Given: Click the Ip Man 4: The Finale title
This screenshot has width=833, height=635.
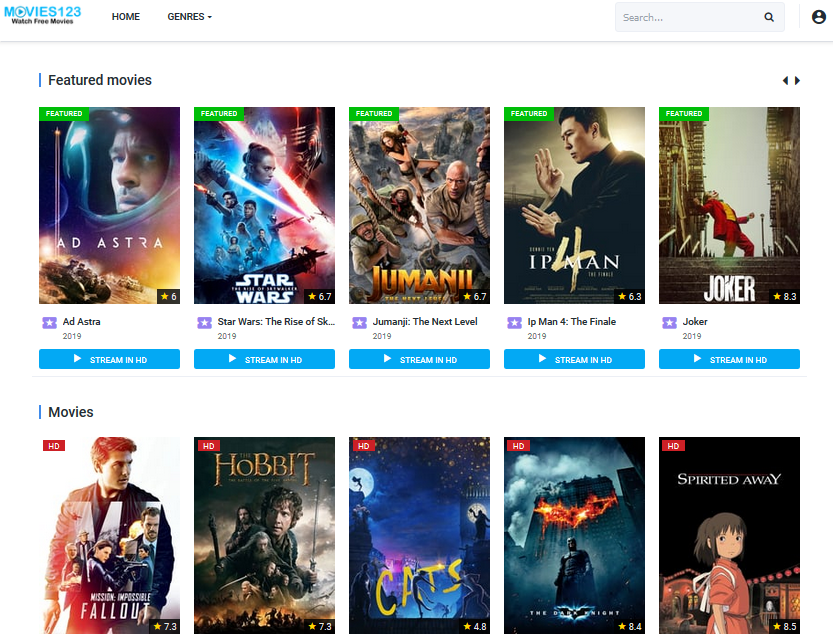Looking at the screenshot, I should (x=572, y=321).
